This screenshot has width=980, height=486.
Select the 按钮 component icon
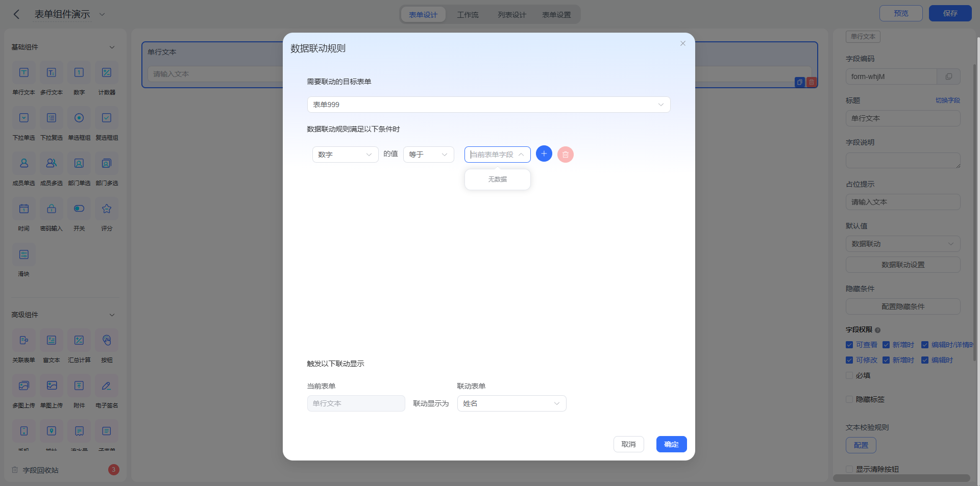tap(107, 340)
